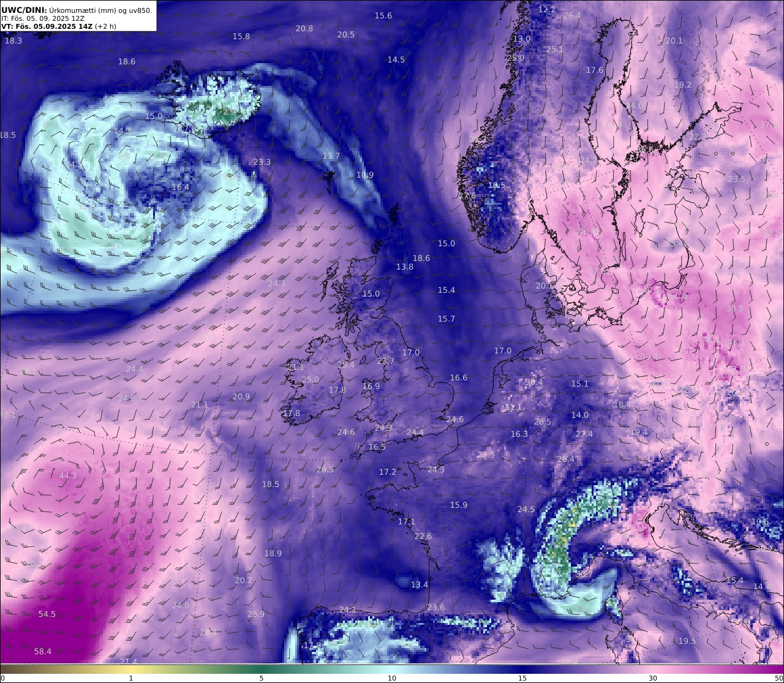The image size is (784, 683).
Task: Click the 12.2 value label
Action: pyautogui.click(x=547, y=9)
